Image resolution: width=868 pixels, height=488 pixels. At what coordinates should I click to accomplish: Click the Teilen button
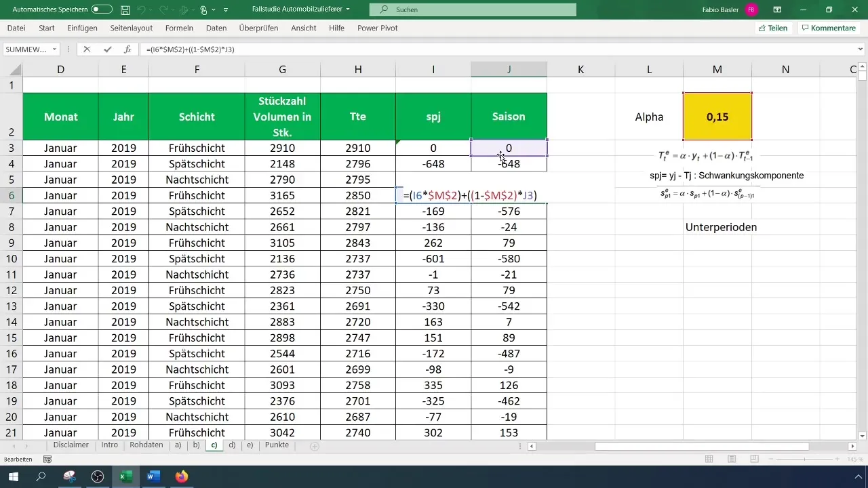[x=773, y=28]
